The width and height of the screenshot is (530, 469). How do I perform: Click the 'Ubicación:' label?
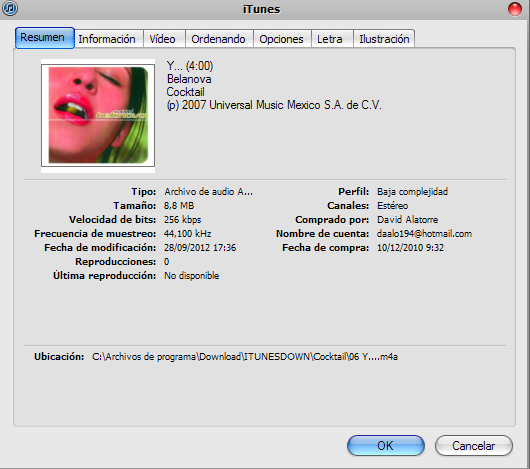click(59, 356)
